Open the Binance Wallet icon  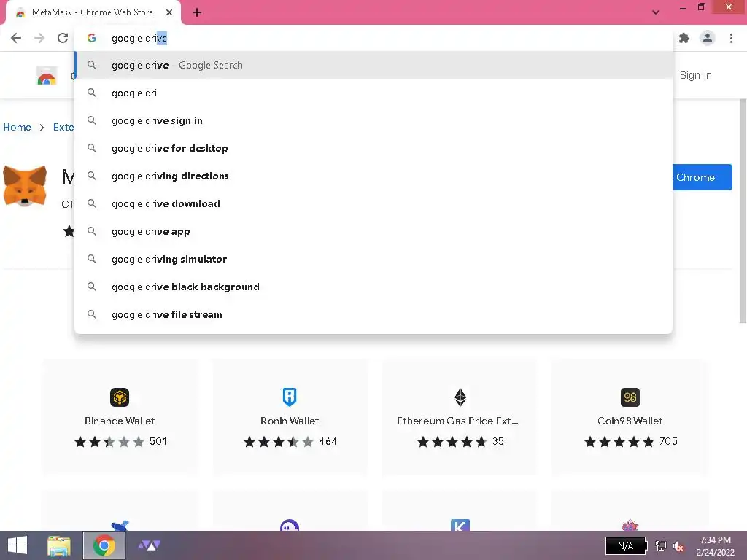coord(120,397)
